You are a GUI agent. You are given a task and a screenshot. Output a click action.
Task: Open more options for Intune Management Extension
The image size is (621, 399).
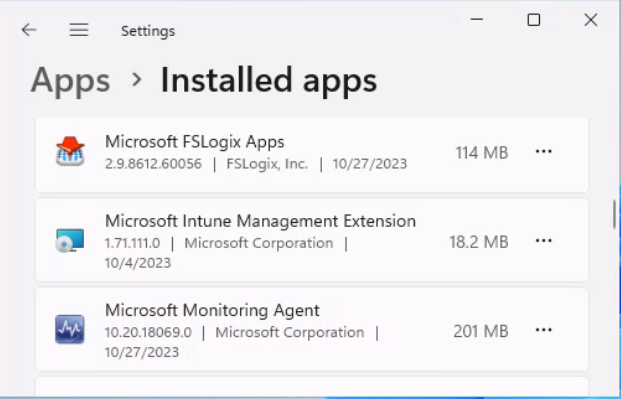coord(543,241)
